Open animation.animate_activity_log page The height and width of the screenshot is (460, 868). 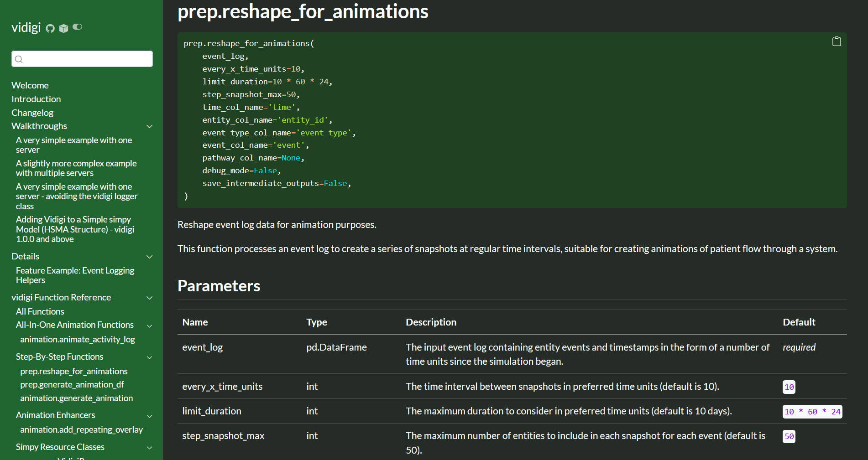point(77,339)
